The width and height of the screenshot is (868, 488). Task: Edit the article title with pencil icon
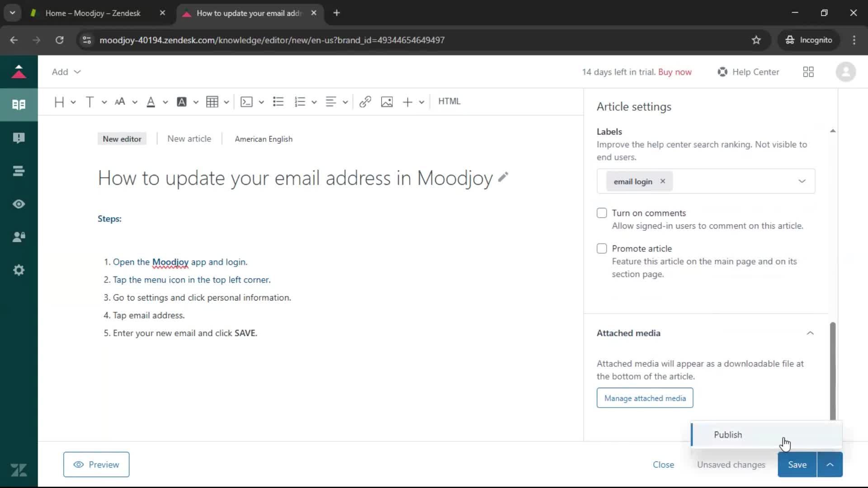503,177
